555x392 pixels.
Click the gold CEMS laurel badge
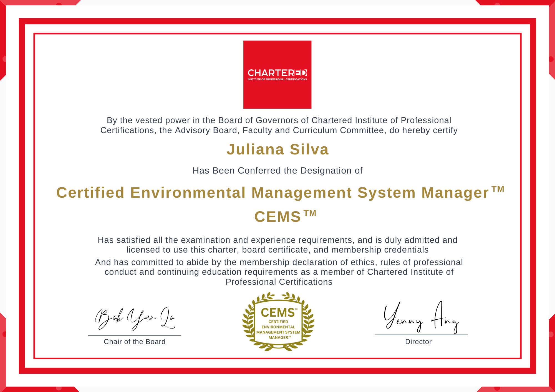pyautogui.click(x=278, y=321)
